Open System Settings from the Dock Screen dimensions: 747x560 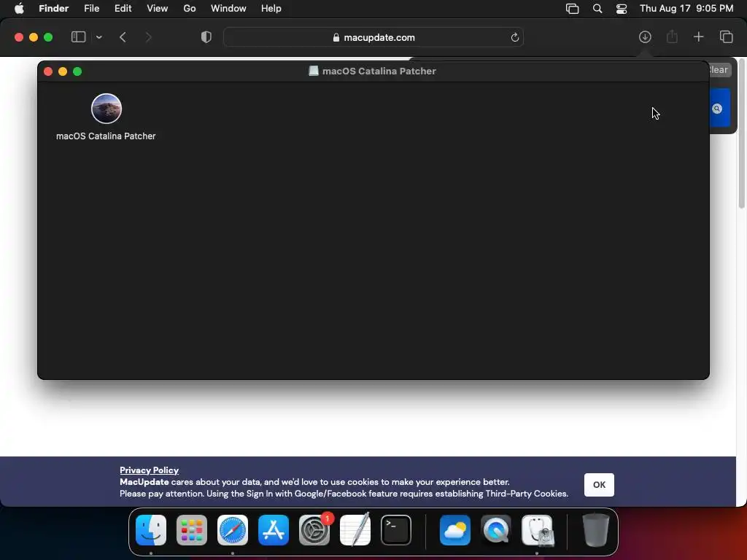point(314,530)
